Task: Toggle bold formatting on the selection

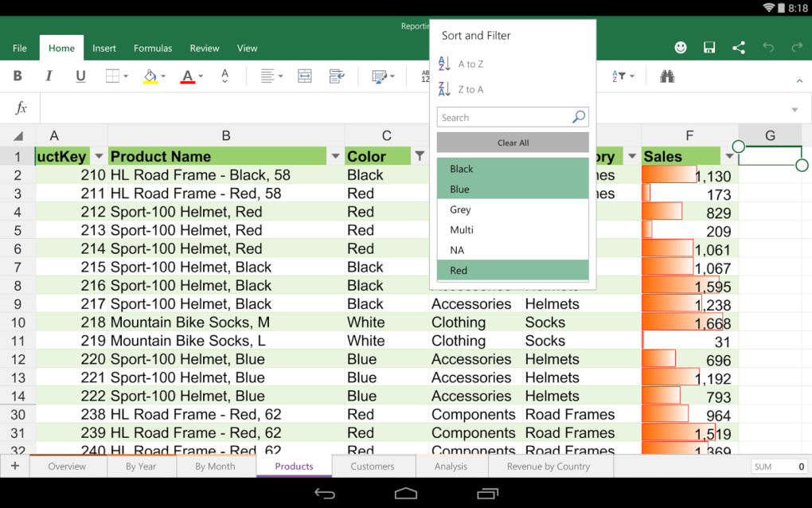Action: tap(17, 76)
